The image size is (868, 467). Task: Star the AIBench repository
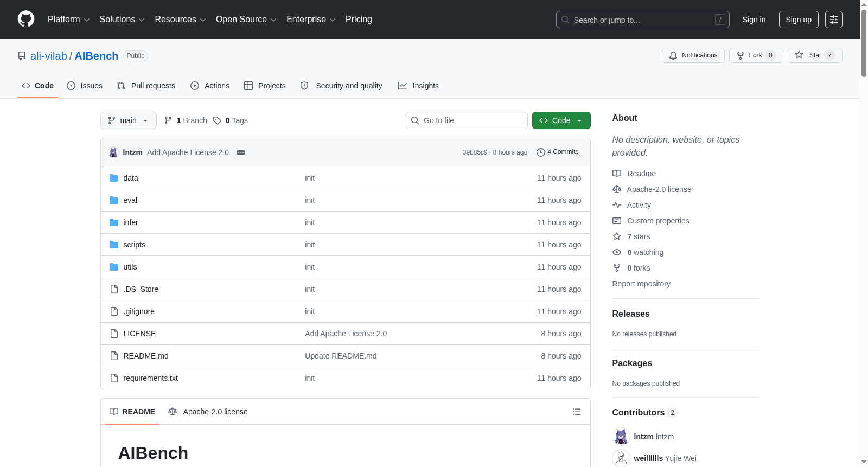point(815,55)
